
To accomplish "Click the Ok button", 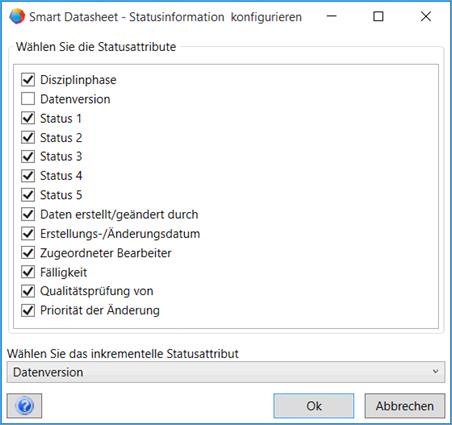I will (314, 406).
